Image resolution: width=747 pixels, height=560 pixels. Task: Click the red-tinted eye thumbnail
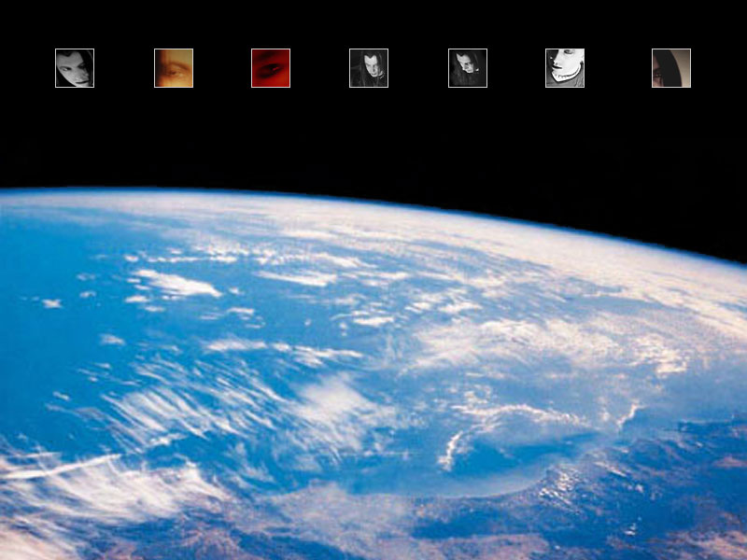[x=271, y=68]
